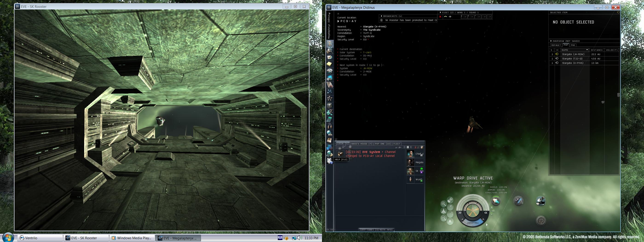Click the greyed-out fist module slot
This screenshot has height=242, width=644.
(x=541, y=221)
